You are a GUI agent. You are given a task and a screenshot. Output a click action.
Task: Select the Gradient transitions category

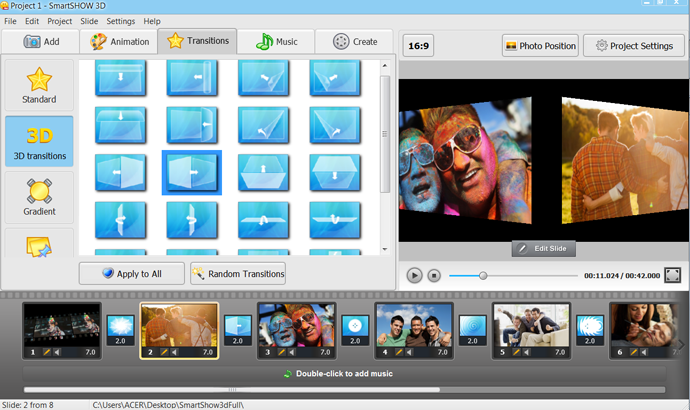[x=39, y=198]
